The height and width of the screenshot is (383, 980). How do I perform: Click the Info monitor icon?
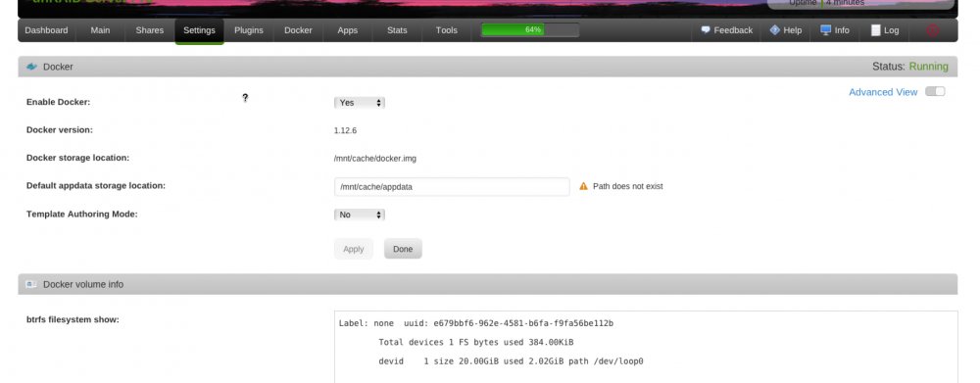825,29
